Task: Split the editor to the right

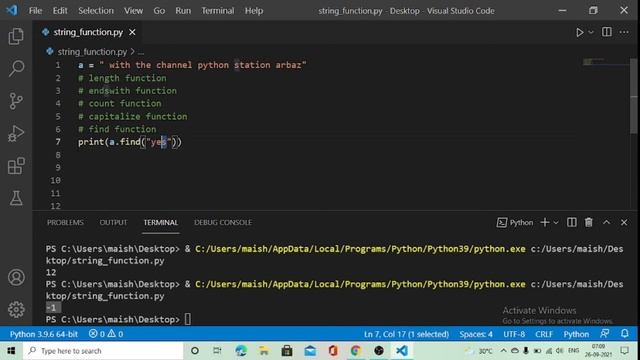Action: tap(607, 32)
